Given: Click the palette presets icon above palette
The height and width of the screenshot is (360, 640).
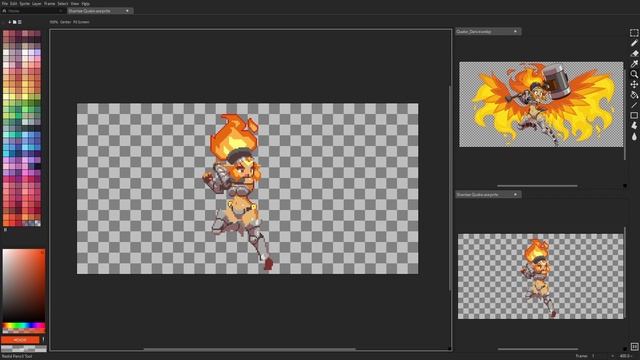Looking at the screenshot, I should point(14,22).
